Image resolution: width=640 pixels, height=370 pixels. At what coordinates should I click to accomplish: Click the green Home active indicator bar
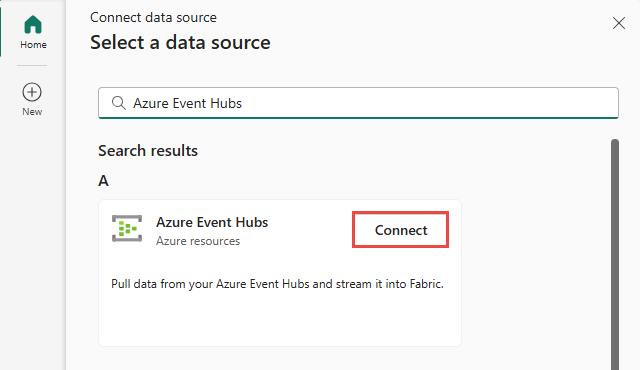click(x=1, y=32)
